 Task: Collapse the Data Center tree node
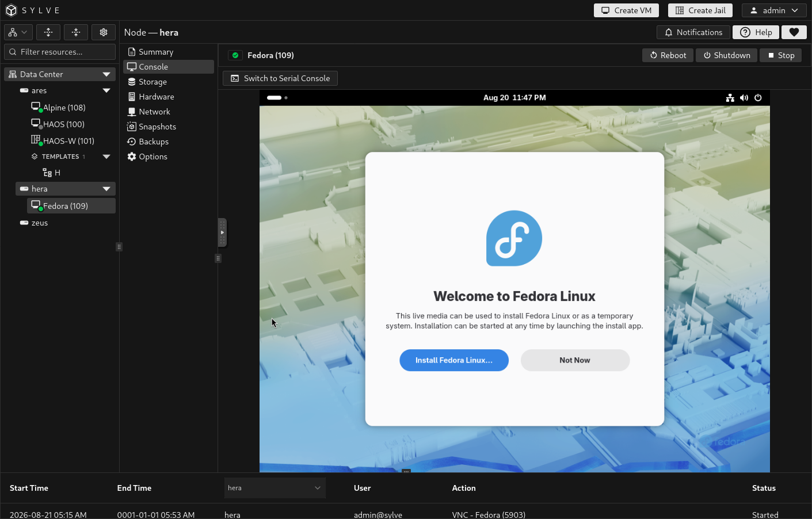pyautogui.click(x=106, y=74)
